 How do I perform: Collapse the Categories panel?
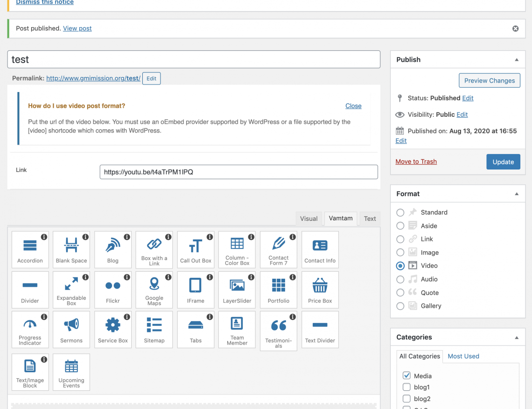tap(517, 337)
